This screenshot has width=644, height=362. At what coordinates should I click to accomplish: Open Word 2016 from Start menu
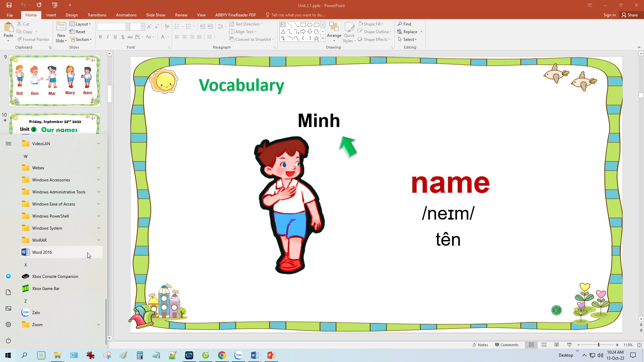click(x=61, y=252)
